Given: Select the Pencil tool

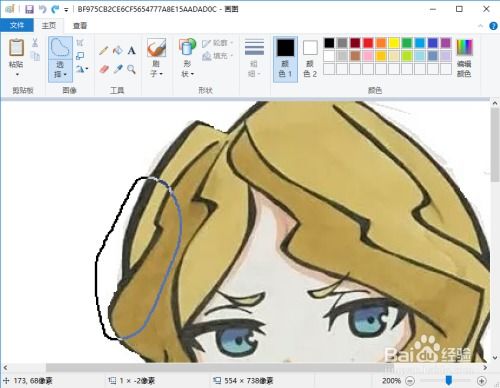Looking at the screenshot, I should click(103, 50).
